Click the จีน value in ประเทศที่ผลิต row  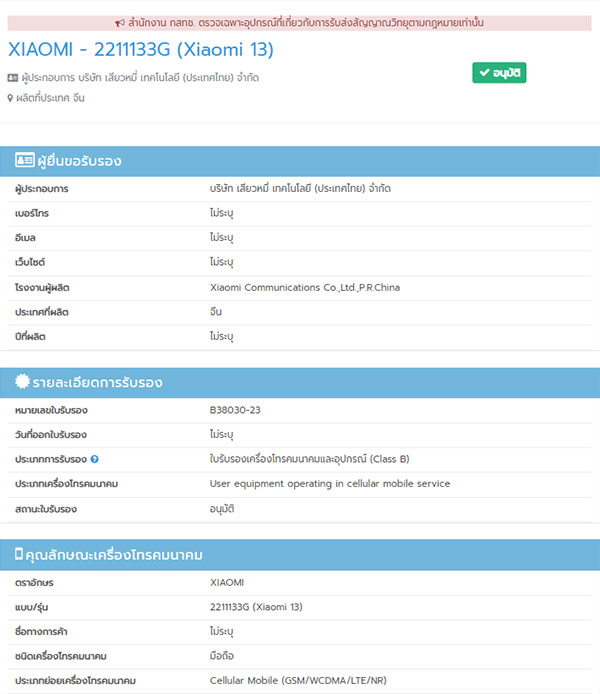tap(215, 312)
